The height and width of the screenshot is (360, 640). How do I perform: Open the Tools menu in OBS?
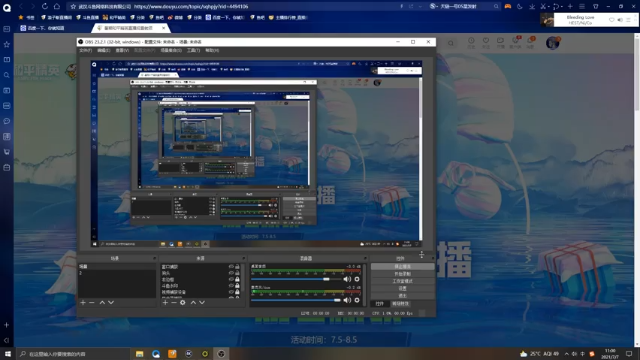click(193, 50)
